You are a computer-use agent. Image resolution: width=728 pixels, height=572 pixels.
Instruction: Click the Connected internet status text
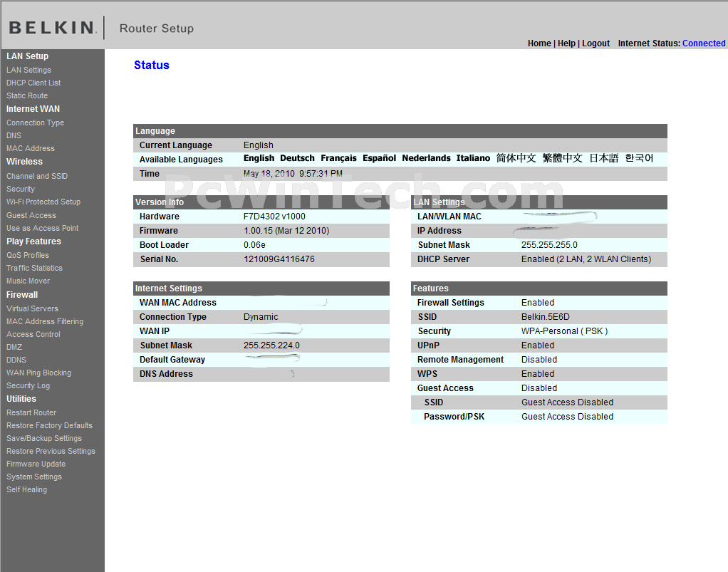pyautogui.click(x=703, y=43)
